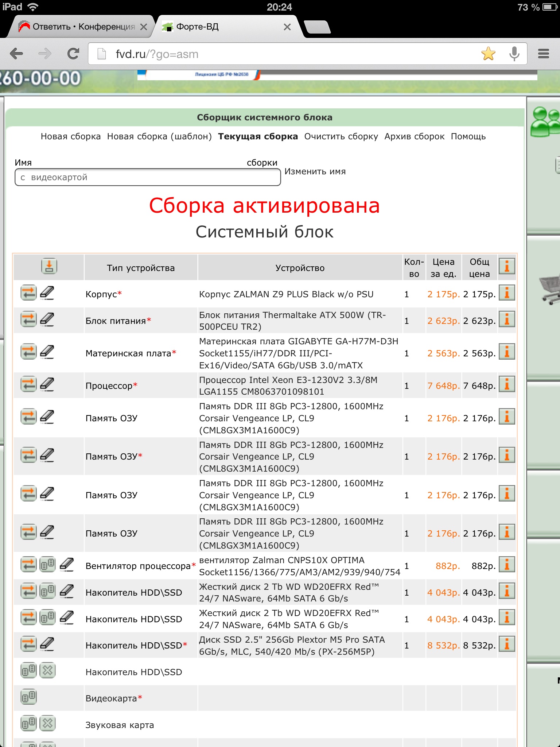This screenshot has height=747, width=560.
Task: Open info for Корпус ZALMAN Z9 PLUS
Action: [507, 293]
